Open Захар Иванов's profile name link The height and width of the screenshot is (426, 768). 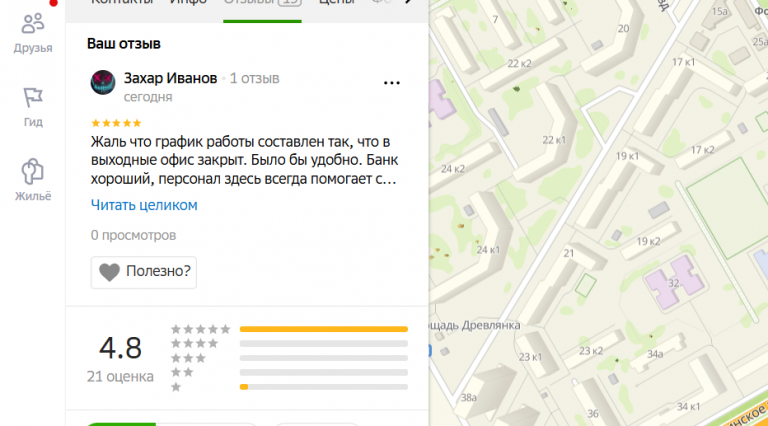[170, 78]
